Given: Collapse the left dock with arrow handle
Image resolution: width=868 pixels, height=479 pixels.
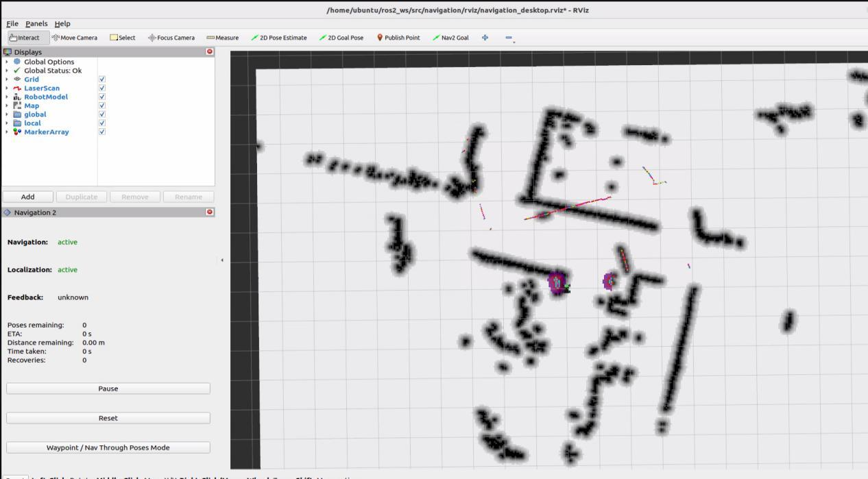Looking at the screenshot, I should [222, 260].
